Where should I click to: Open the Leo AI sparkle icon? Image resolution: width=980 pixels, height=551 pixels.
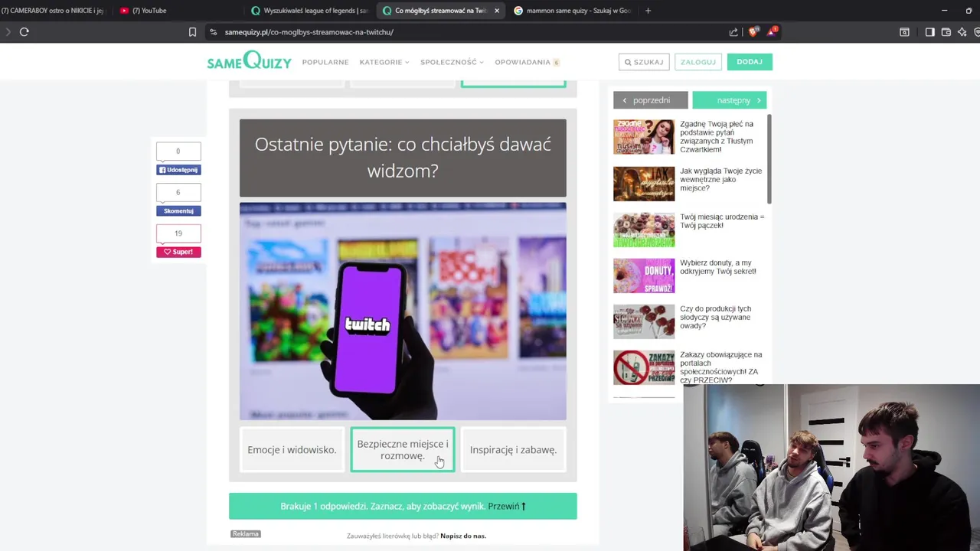coord(962,32)
